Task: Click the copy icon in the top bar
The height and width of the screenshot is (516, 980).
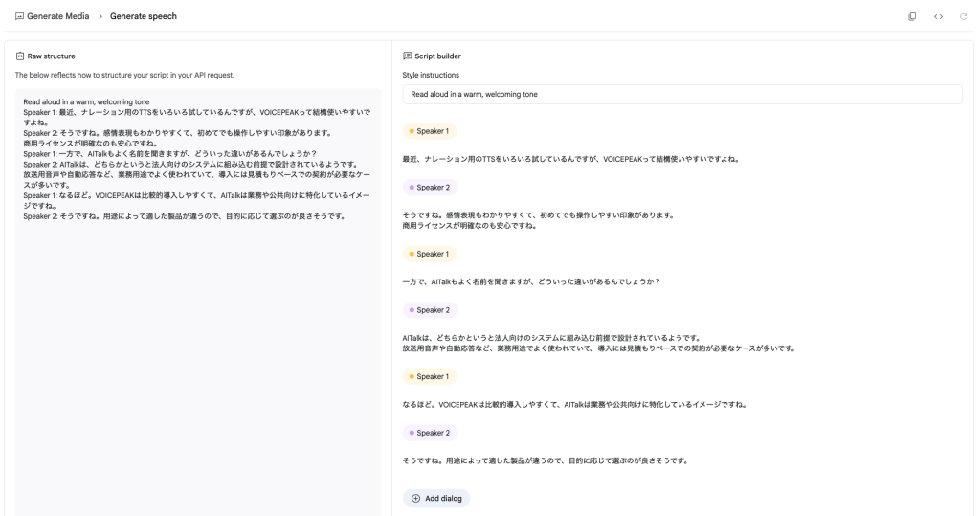Action: [912, 16]
